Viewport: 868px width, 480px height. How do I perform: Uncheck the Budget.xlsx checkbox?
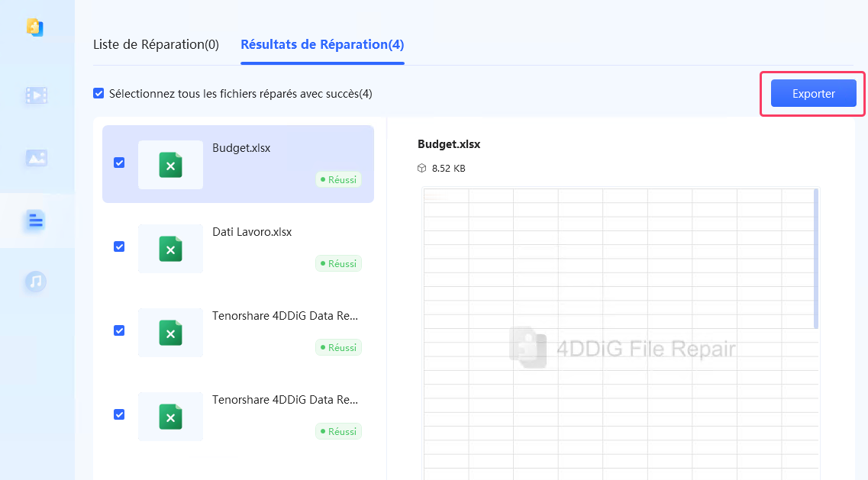coord(119,163)
